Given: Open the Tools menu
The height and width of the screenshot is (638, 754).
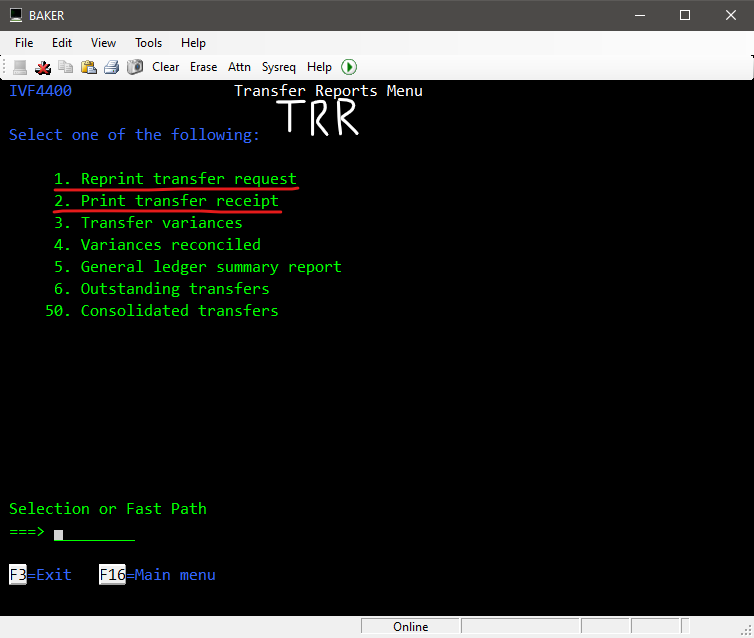Looking at the screenshot, I should 149,43.
